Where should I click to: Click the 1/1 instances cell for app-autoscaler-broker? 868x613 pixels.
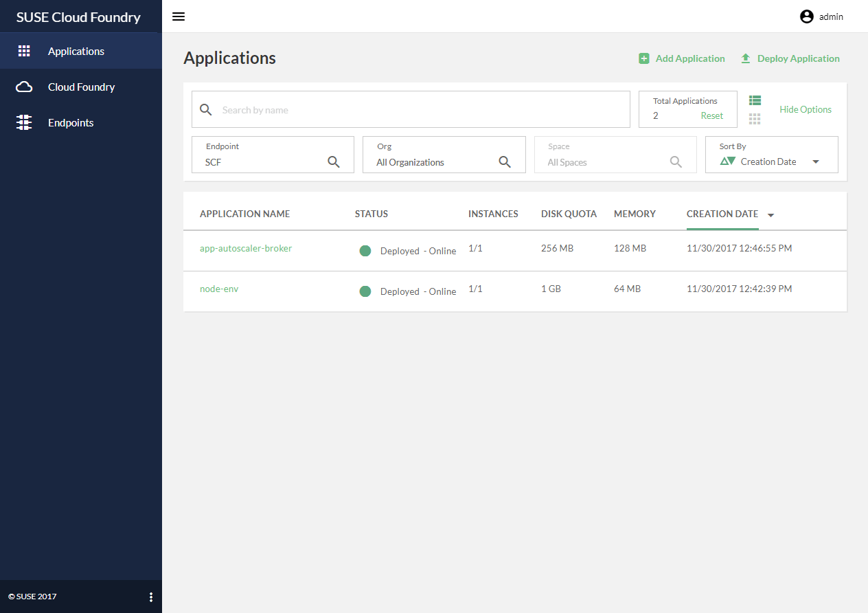[475, 248]
